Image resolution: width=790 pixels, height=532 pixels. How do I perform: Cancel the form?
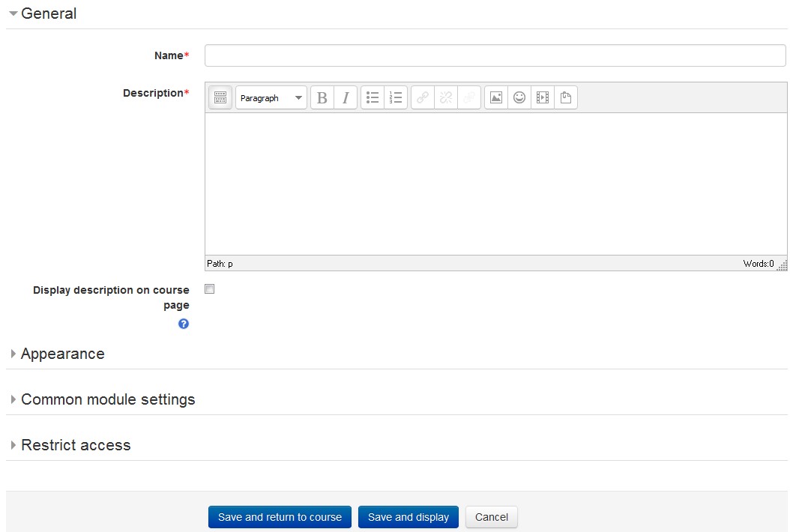click(492, 517)
